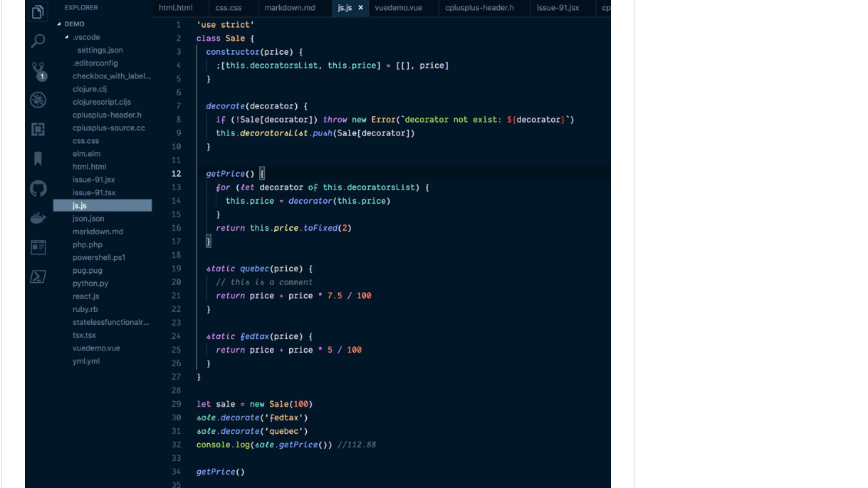Click the EXPLORER panel header
The image size is (868, 488).
pyautogui.click(x=81, y=8)
